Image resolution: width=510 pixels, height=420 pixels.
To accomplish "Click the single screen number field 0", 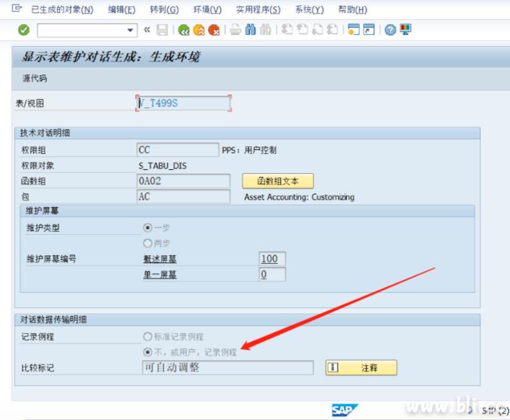I will [272, 275].
